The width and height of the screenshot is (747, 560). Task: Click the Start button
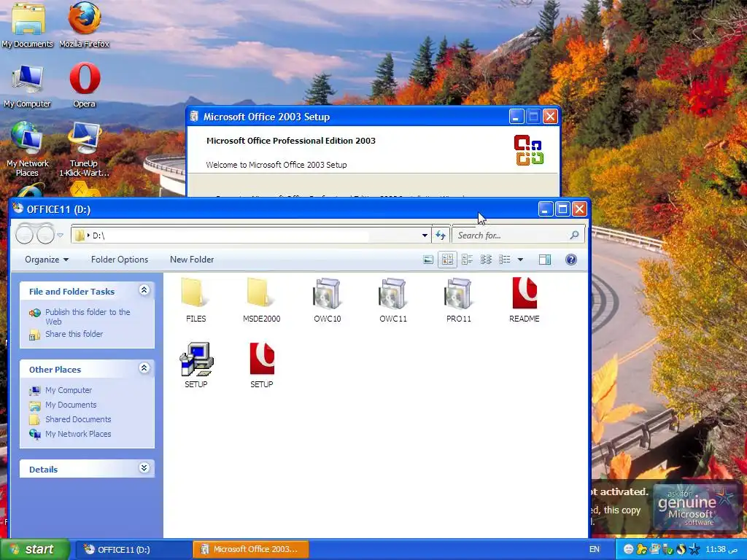coord(34,549)
